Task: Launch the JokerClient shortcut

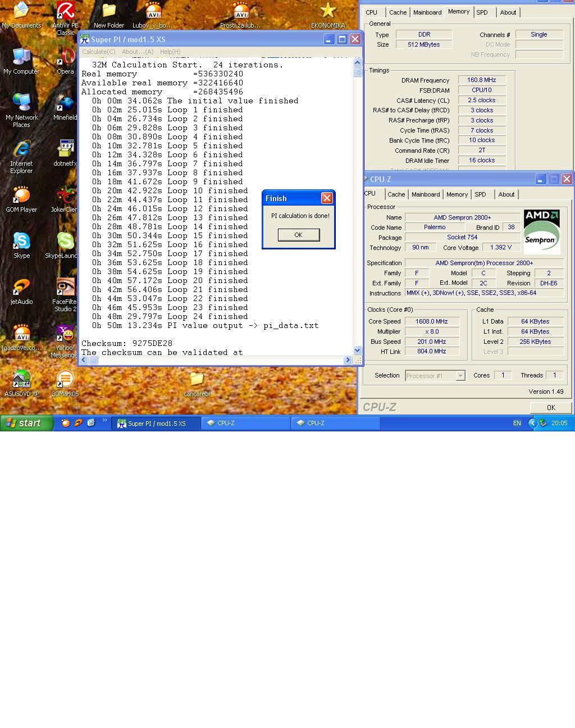Action: (x=65, y=199)
